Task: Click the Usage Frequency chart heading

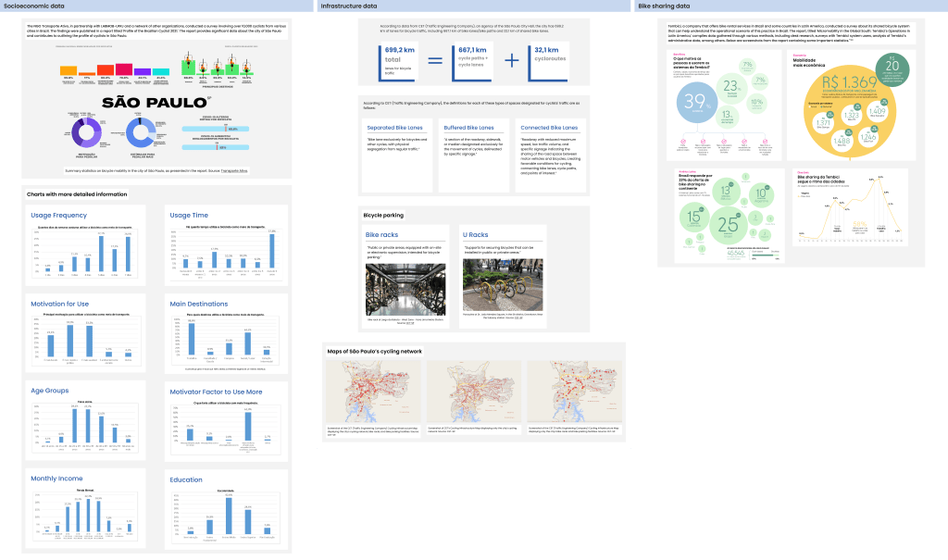Action: 58,216
